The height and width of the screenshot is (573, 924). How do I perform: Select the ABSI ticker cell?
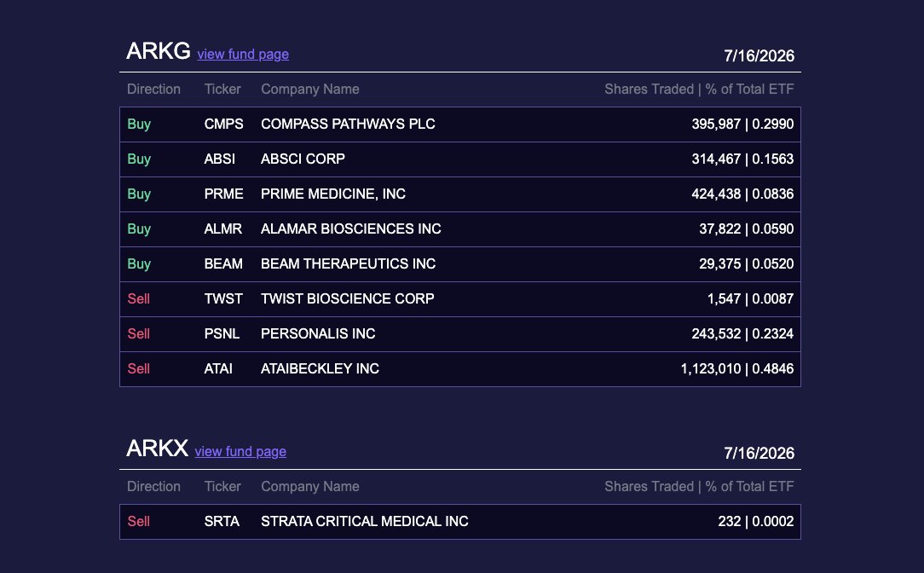point(220,159)
